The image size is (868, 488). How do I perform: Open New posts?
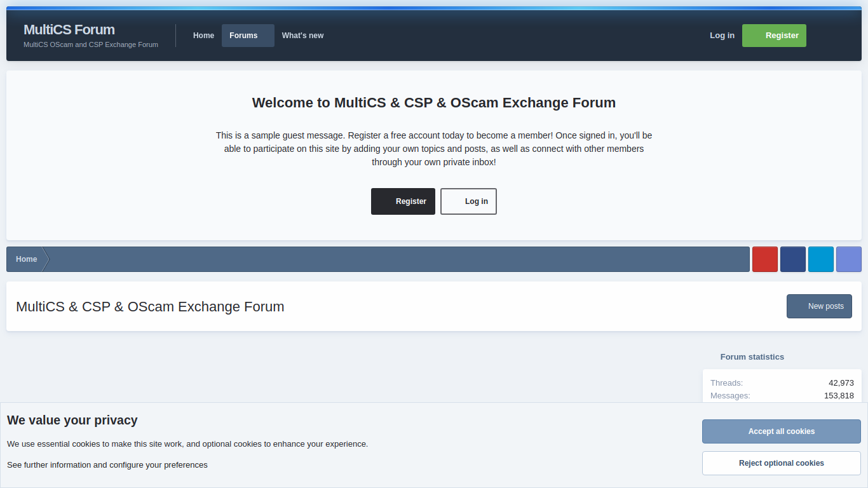coord(819,306)
